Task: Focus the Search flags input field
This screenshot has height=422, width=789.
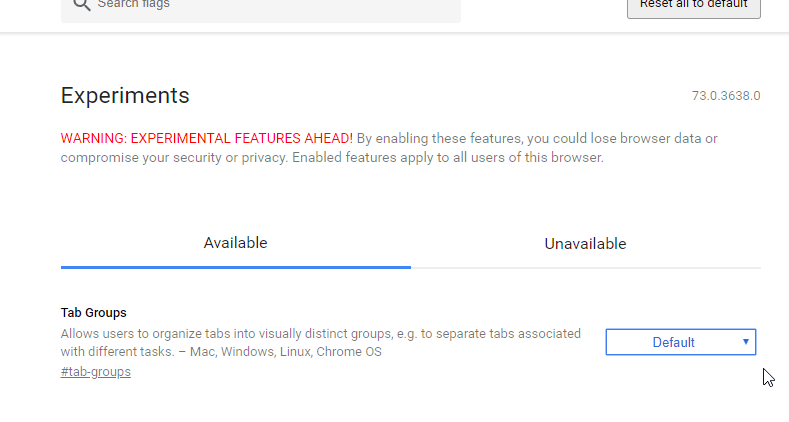Action: [261, 6]
